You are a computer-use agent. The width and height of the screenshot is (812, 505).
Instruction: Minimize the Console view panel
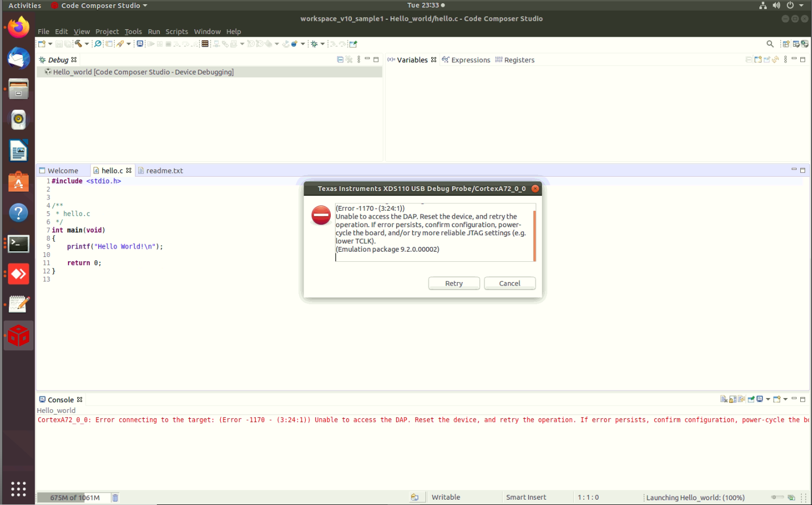point(794,399)
